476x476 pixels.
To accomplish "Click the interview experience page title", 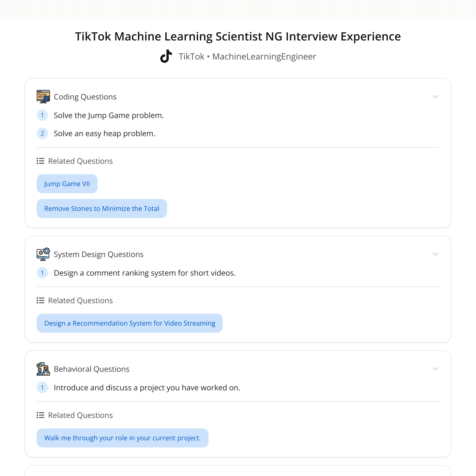I will [238, 36].
